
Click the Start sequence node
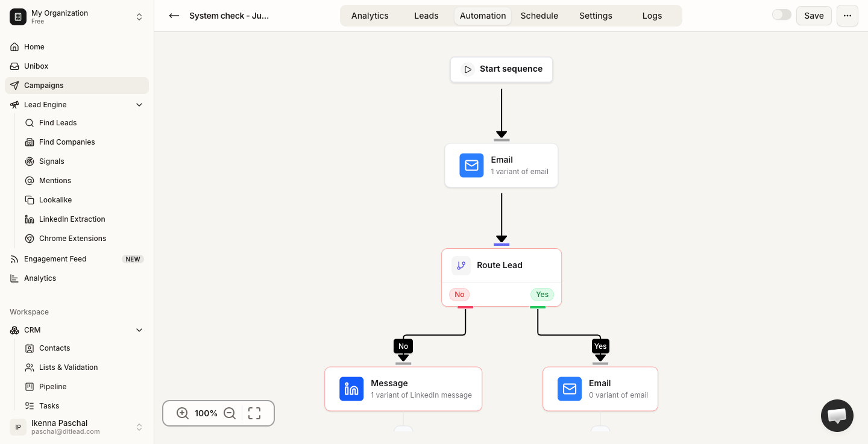(502, 69)
